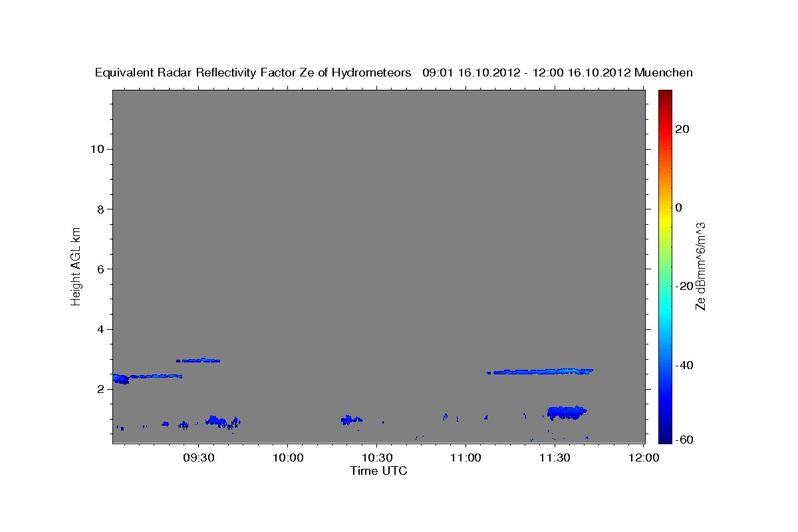This screenshot has width=798, height=532.
Task: Click the yellow section of the colorbar
Action: pos(665,219)
